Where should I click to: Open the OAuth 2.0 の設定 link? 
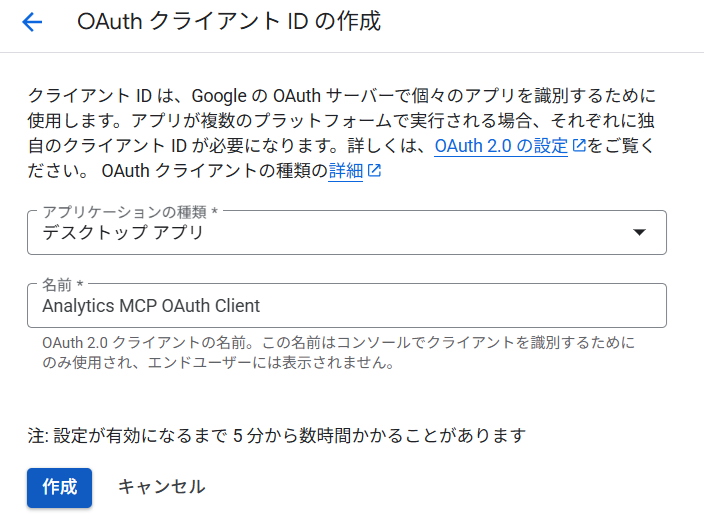click(x=501, y=146)
